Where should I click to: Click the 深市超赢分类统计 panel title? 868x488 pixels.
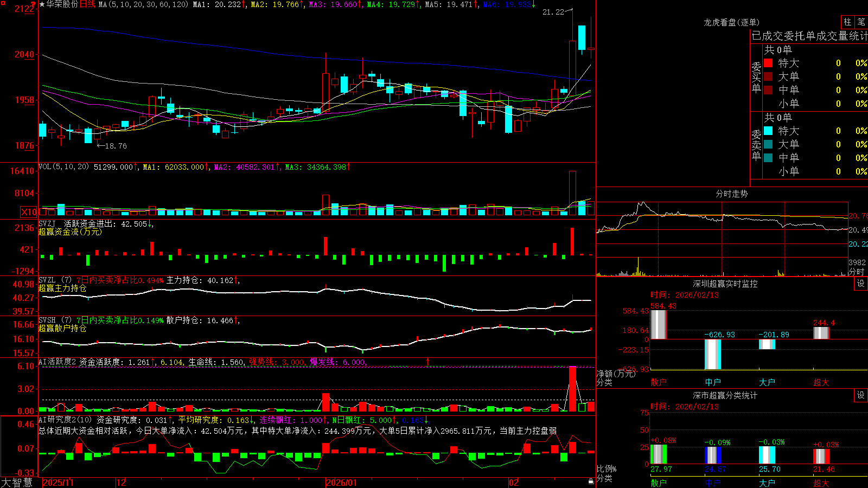click(725, 395)
